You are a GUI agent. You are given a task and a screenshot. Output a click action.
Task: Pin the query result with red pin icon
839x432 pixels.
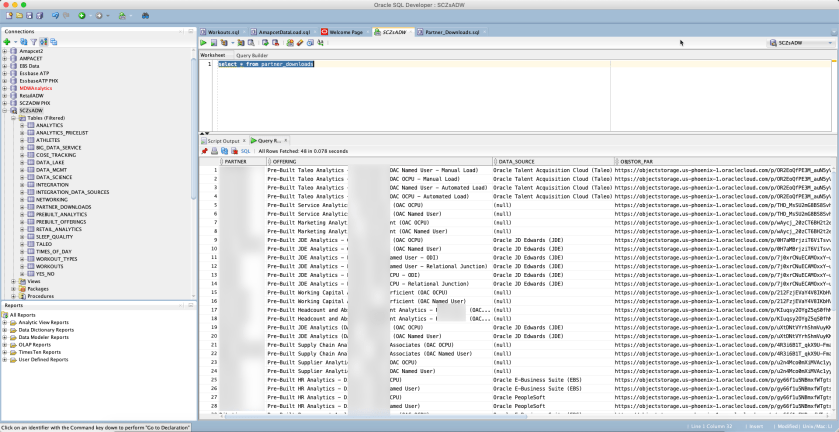(204, 151)
